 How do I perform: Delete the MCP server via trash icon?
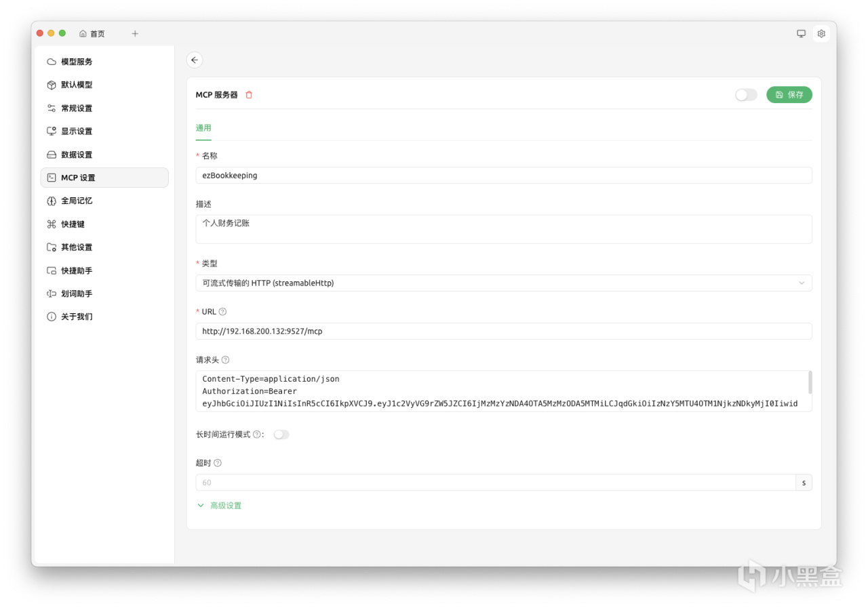tap(249, 95)
